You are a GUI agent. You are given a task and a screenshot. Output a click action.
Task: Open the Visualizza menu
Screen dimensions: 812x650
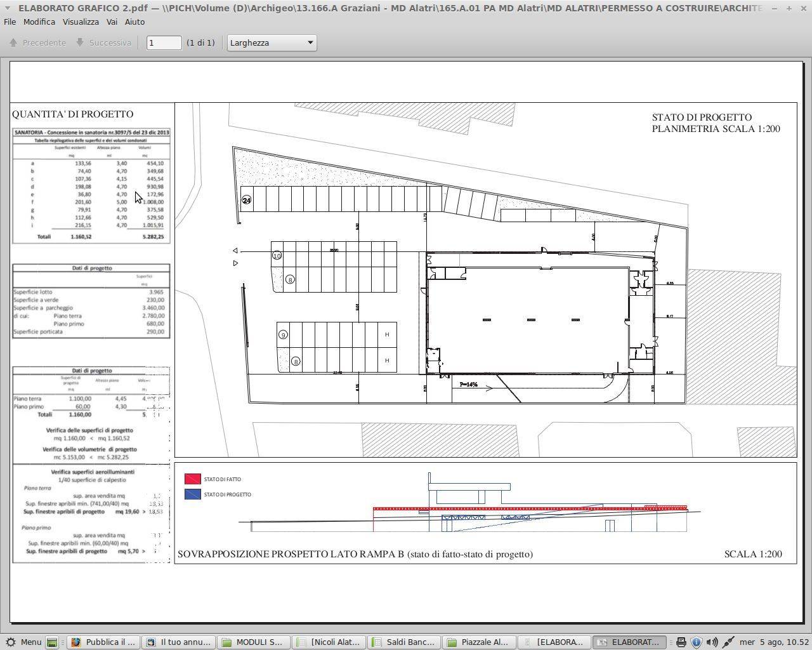click(x=81, y=22)
